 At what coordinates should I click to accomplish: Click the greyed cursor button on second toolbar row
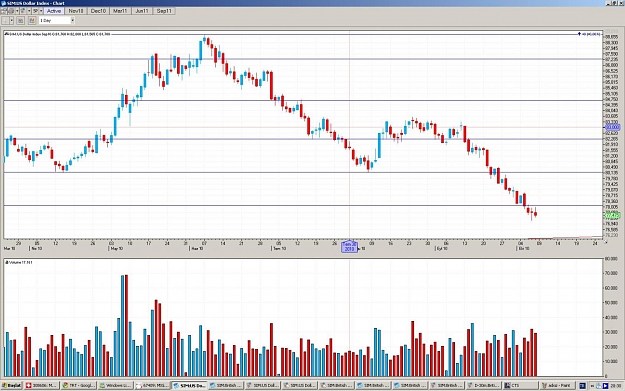coord(5,20)
